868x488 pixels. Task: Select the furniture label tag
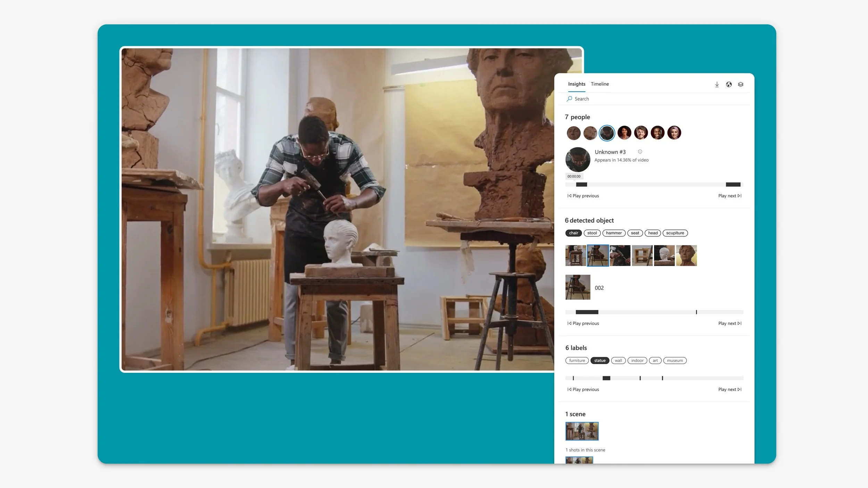click(x=577, y=361)
